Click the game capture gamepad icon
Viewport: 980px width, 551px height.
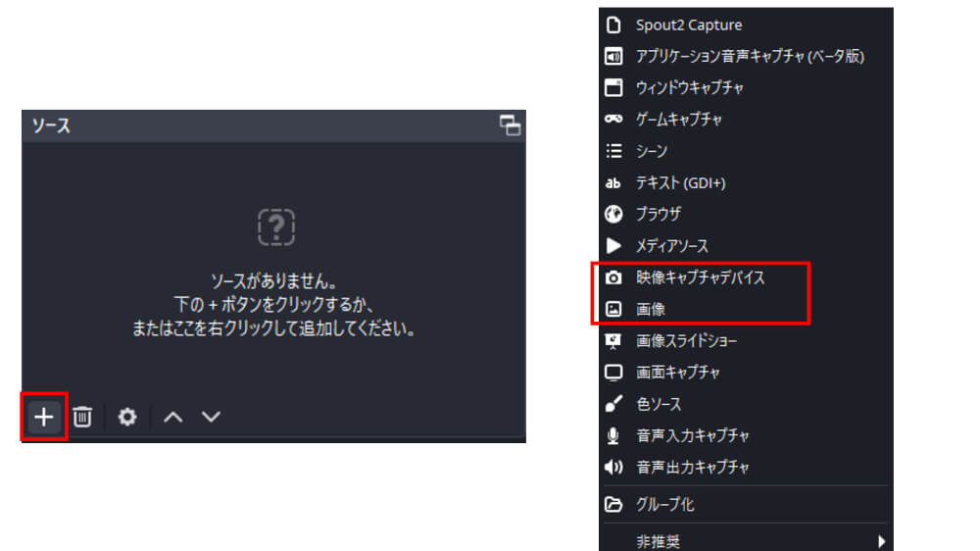tap(613, 119)
